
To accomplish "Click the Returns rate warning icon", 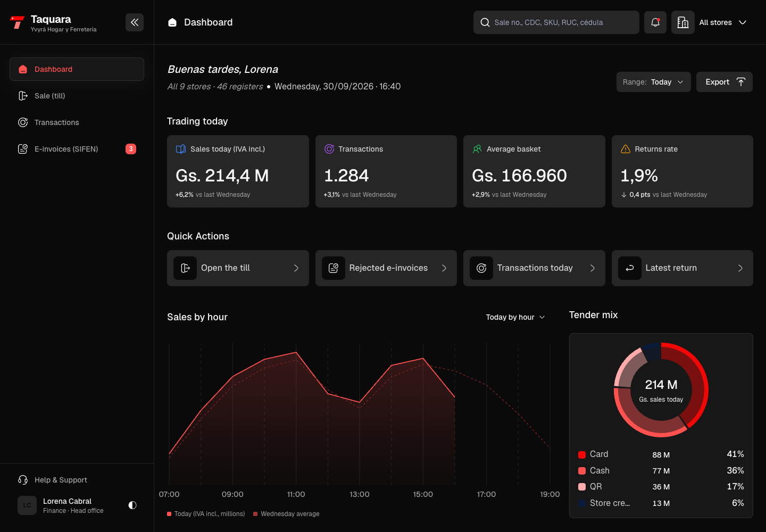I will pos(626,149).
